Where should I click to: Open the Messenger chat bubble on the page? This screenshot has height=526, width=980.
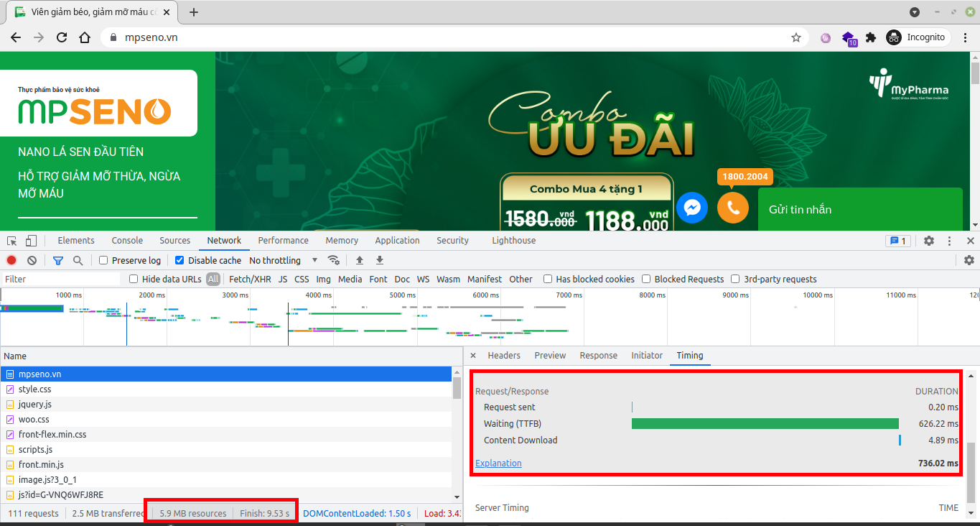(x=692, y=208)
